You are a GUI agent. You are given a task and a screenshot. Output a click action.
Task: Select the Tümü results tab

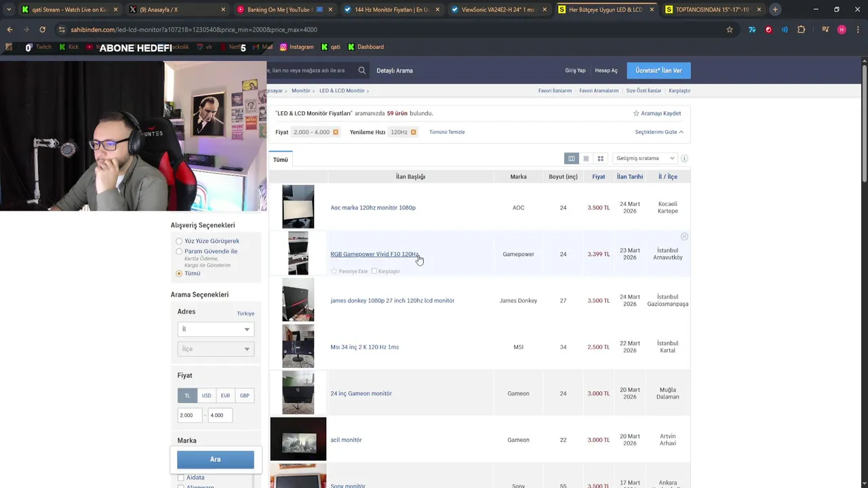point(281,160)
